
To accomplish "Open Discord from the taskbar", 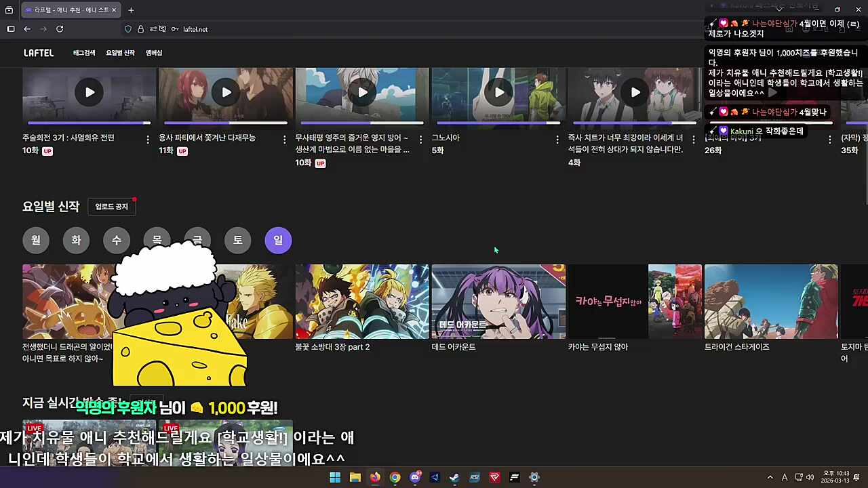I will click(x=415, y=477).
